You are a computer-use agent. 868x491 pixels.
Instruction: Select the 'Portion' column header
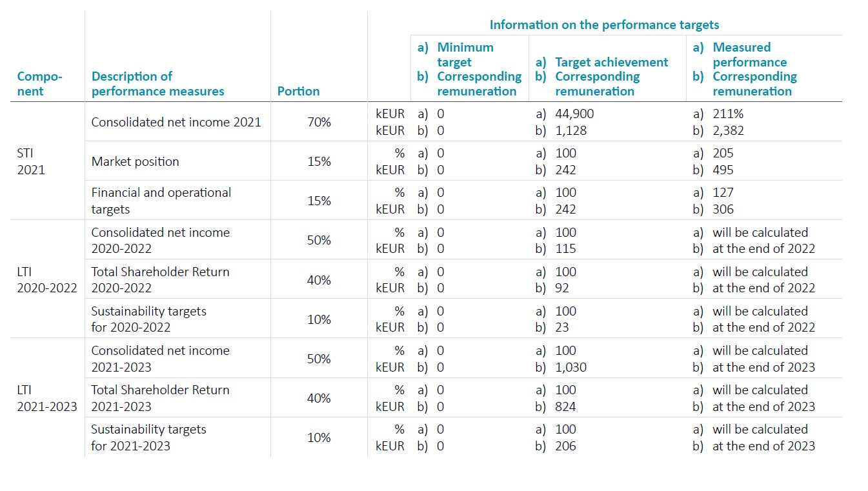[x=298, y=91]
